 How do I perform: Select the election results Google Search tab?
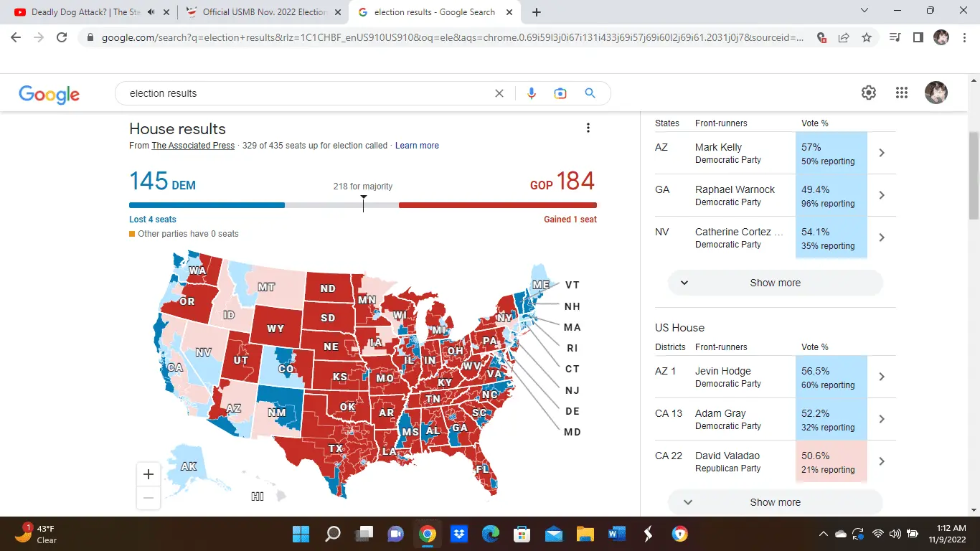tap(435, 12)
